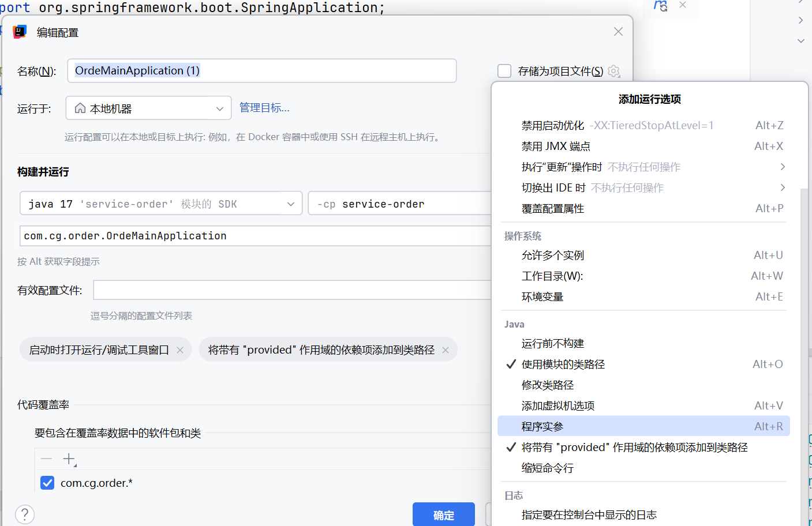Open the 运行于 本地机器 dropdown
The height and width of the screenshot is (526, 812).
pyautogui.click(x=219, y=108)
